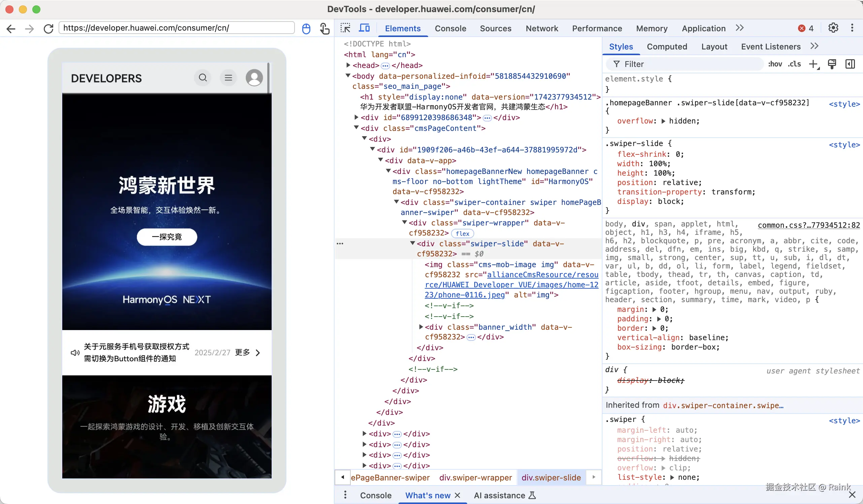863x504 pixels.
Task: Open DevTools settings gear
Action: [833, 28]
